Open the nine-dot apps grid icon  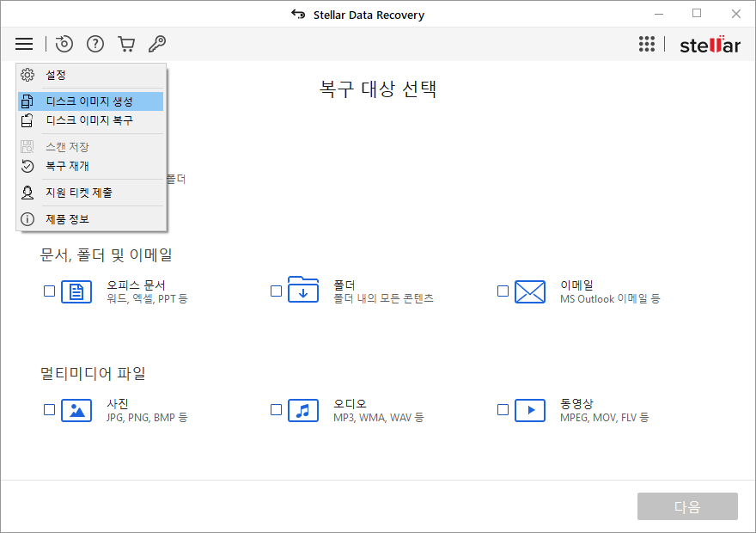(647, 44)
